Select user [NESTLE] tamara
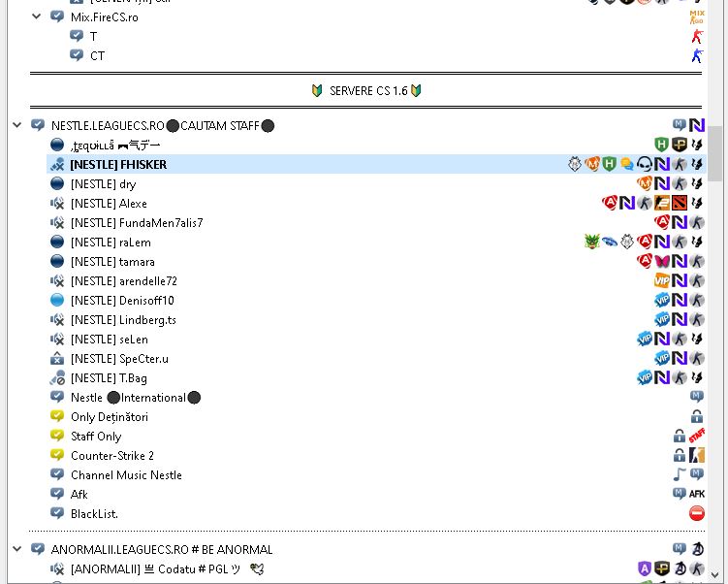 tap(112, 262)
